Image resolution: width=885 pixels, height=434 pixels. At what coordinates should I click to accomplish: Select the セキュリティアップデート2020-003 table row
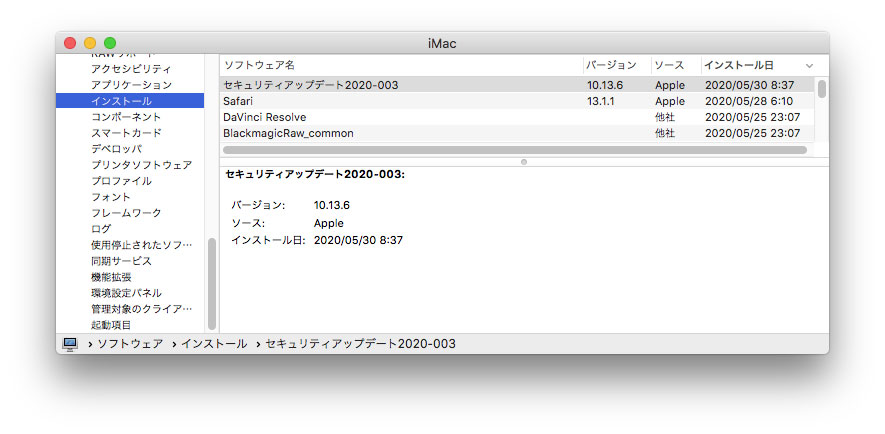[516, 85]
